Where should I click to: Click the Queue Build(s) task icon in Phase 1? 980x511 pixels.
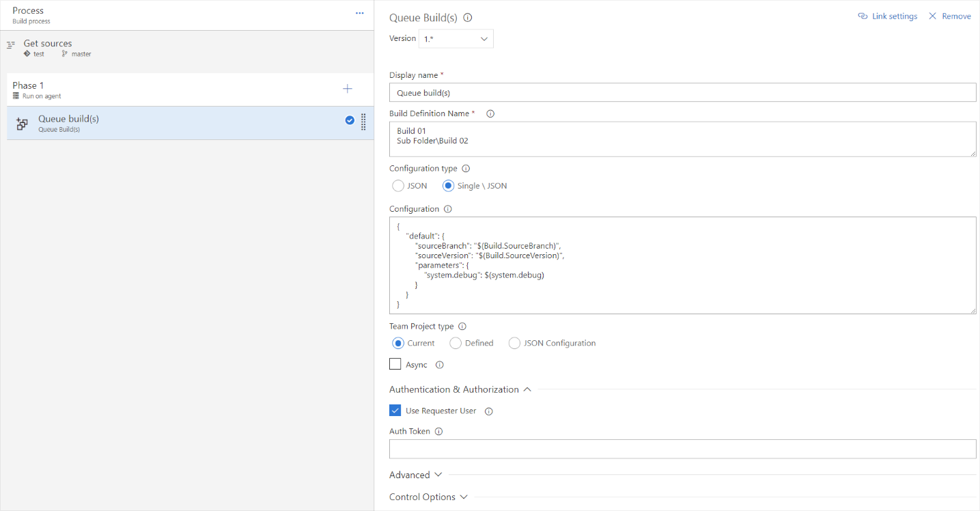pyautogui.click(x=23, y=123)
